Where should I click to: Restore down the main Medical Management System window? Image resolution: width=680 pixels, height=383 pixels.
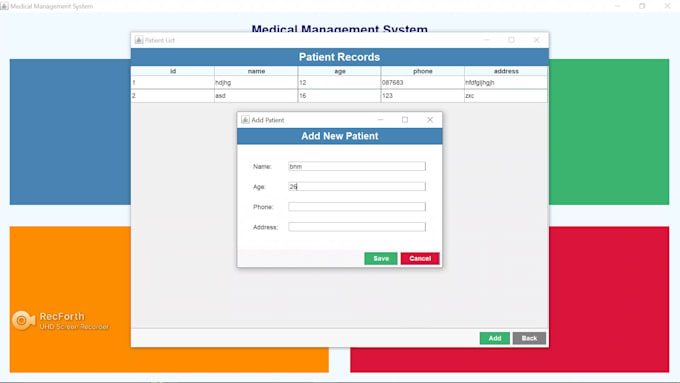(642, 6)
